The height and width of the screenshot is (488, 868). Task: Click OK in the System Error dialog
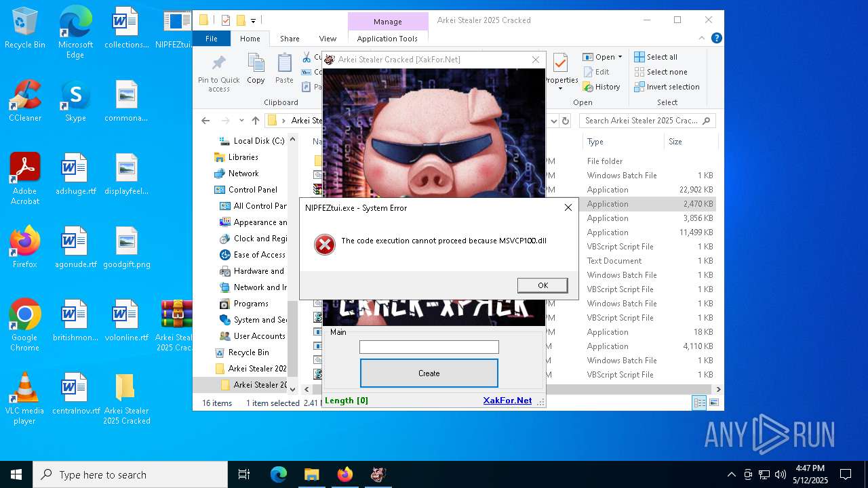542,285
